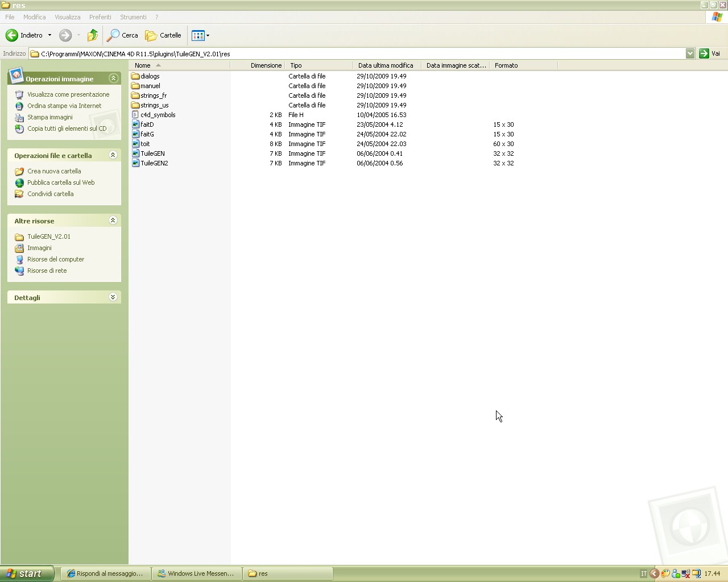Image resolution: width=728 pixels, height=582 pixels.
Task: Open the Strumenti menu
Action: [x=133, y=17]
